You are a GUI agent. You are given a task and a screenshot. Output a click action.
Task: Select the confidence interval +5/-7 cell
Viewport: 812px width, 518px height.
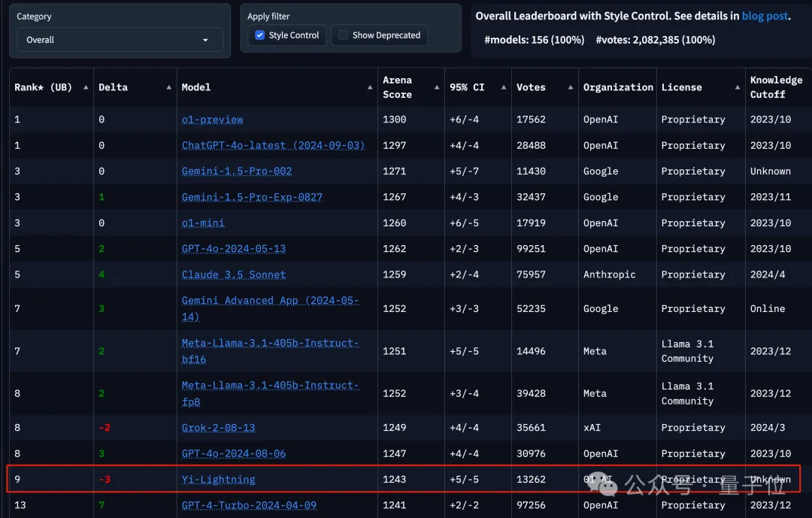click(x=464, y=171)
